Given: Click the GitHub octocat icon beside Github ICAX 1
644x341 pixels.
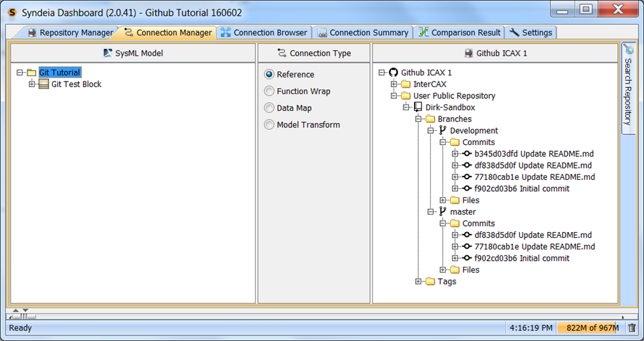Looking at the screenshot, I should 393,72.
